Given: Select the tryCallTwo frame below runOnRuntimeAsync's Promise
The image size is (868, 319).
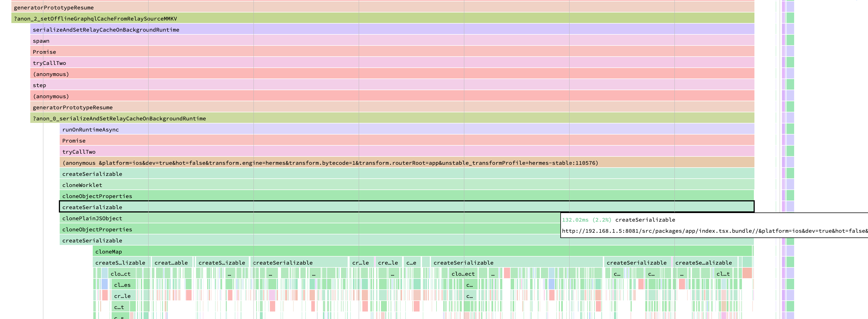Looking at the screenshot, I should pos(407,151).
